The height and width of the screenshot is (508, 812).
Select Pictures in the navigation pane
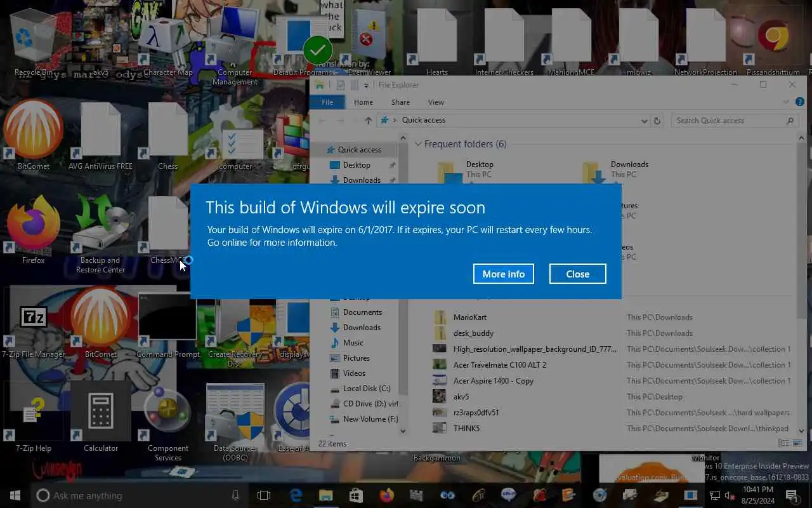357,358
